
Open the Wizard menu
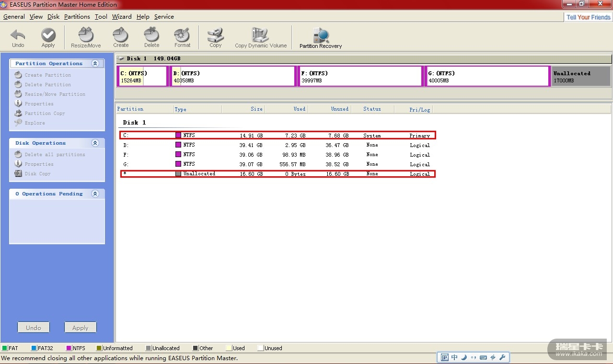[122, 17]
